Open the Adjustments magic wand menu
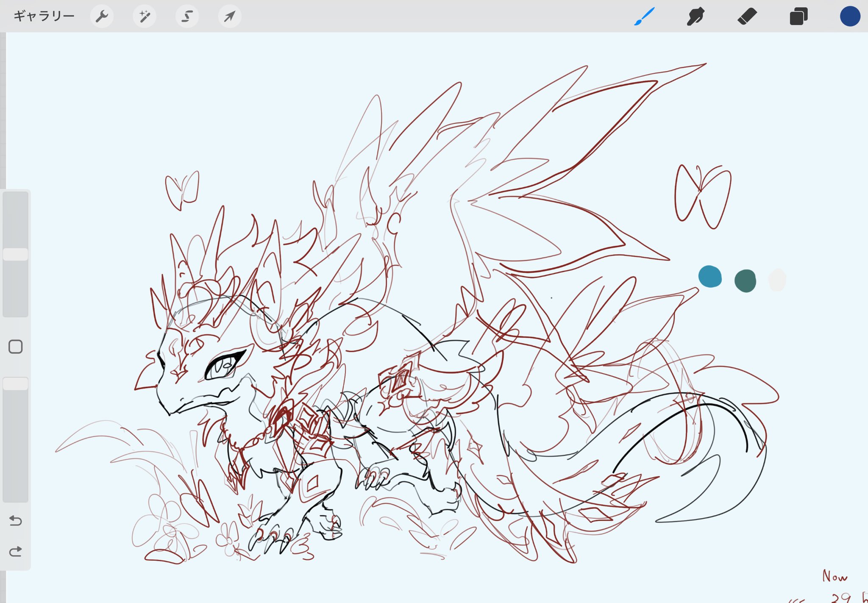The height and width of the screenshot is (603, 868). [x=145, y=17]
